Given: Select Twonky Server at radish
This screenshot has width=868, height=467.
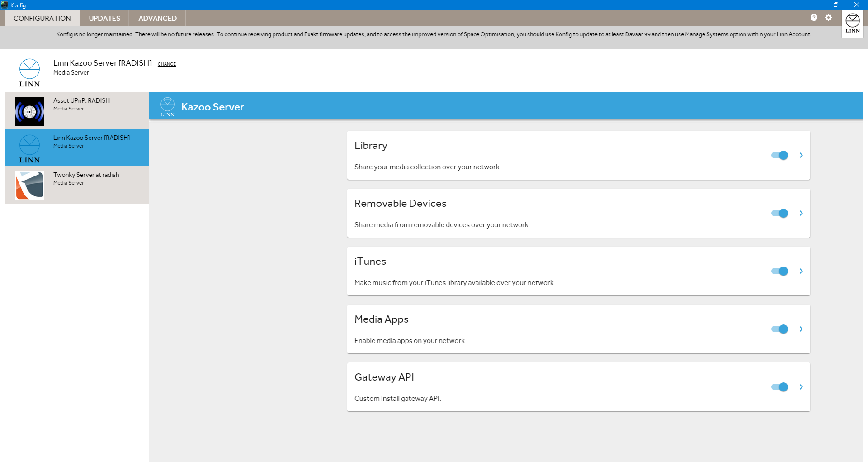Looking at the screenshot, I should tap(77, 185).
